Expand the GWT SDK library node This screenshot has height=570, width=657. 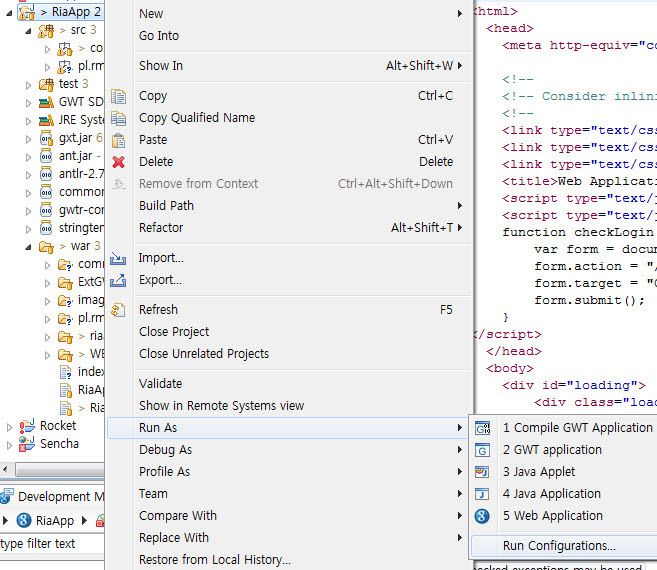tap(28, 103)
